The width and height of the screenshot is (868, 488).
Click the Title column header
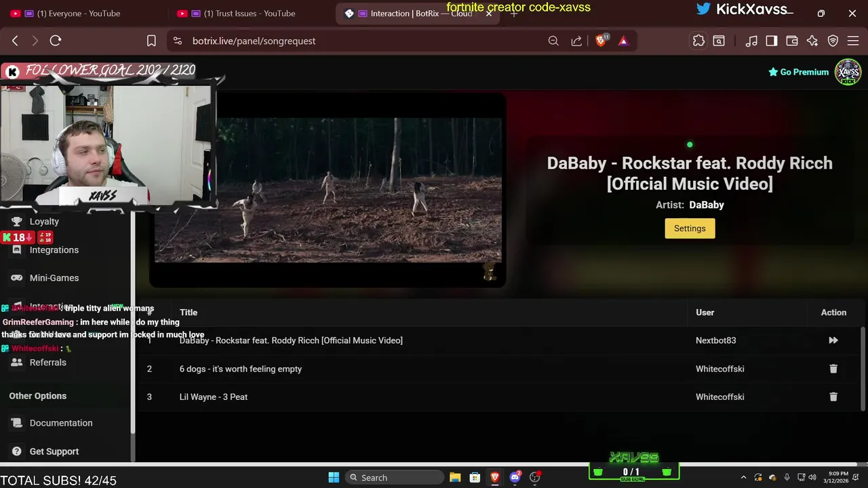(x=189, y=312)
